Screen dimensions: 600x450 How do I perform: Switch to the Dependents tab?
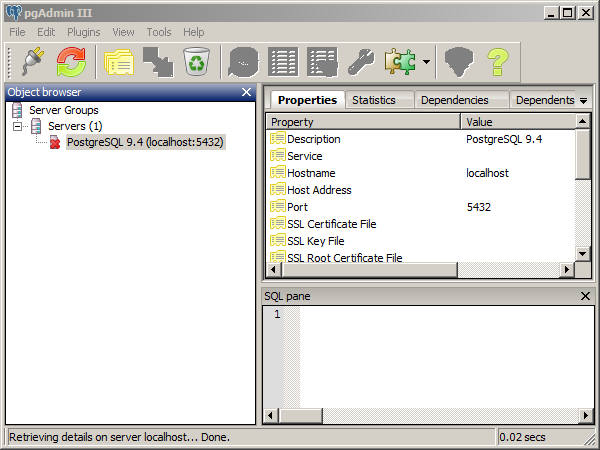coord(545,100)
